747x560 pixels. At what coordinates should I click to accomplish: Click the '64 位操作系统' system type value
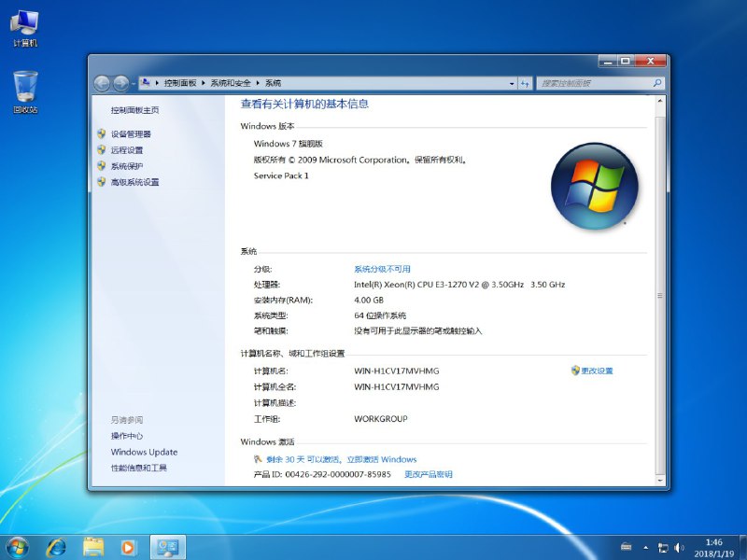pyautogui.click(x=380, y=315)
